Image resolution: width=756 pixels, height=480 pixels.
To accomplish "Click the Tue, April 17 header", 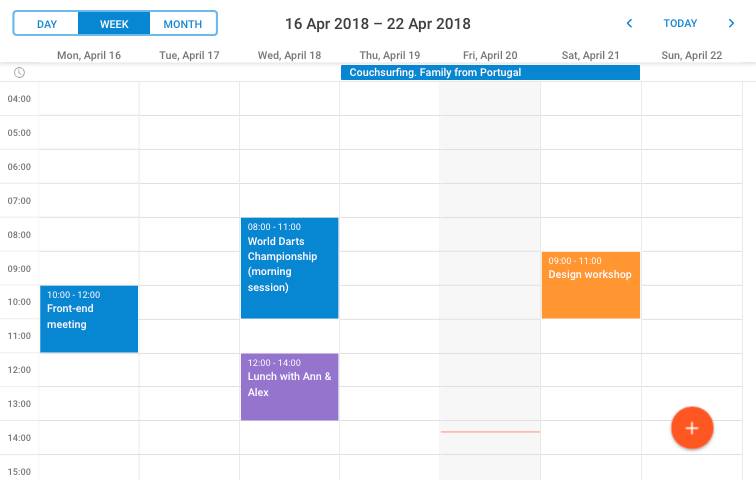I will 189,55.
